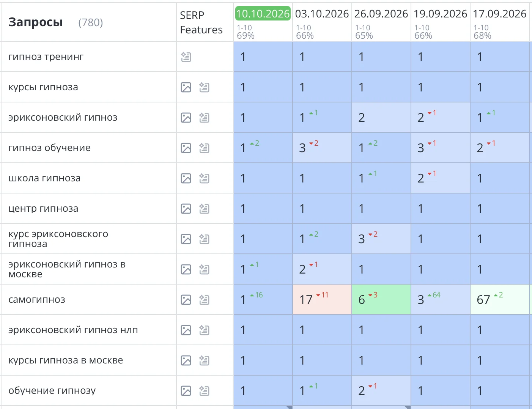Select the highlighted 10.10.2026 date header
Screen dimensions: 532x409
(263, 14)
